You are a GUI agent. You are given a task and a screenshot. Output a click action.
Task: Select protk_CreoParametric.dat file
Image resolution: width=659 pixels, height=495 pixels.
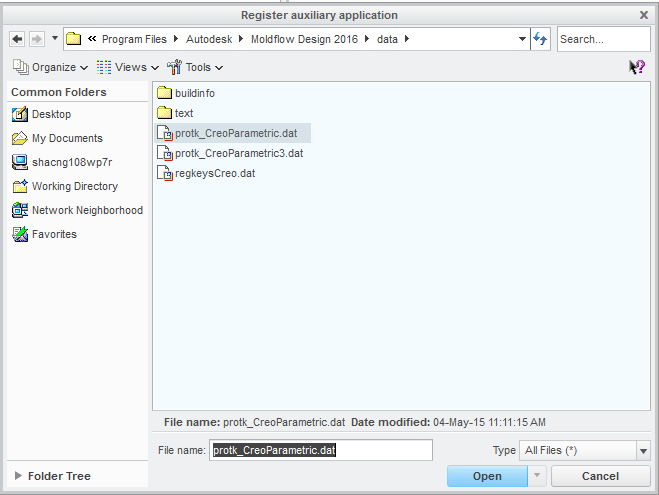point(233,133)
